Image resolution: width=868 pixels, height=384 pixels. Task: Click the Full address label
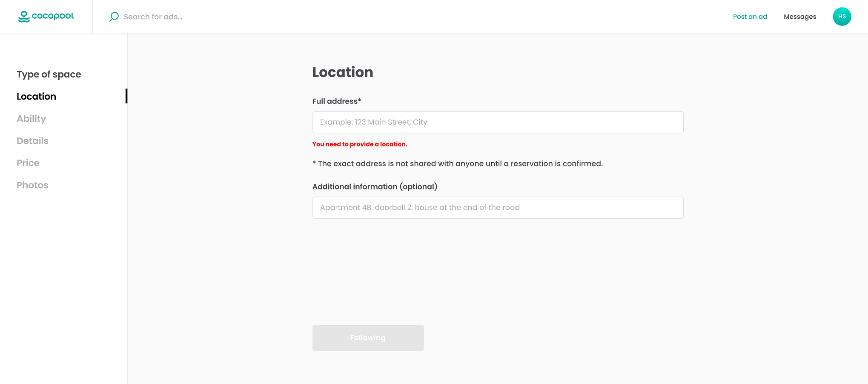pos(337,101)
